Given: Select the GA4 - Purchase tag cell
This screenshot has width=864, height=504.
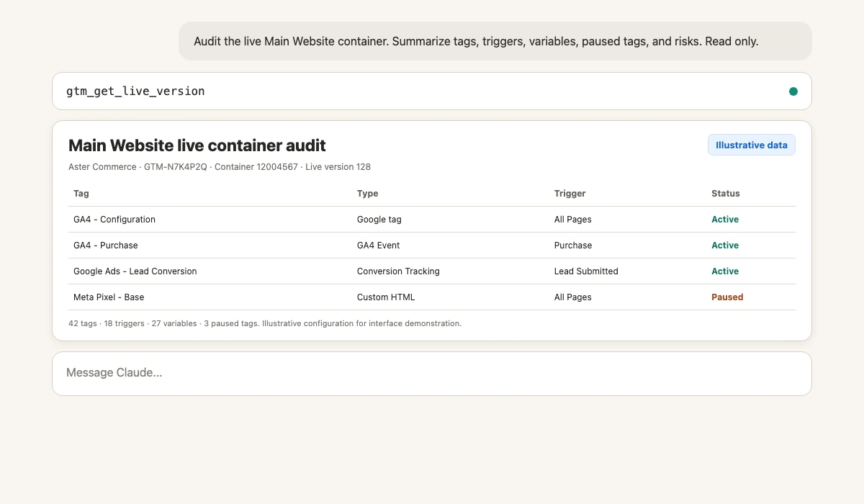Looking at the screenshot, I should pos(106,246).
